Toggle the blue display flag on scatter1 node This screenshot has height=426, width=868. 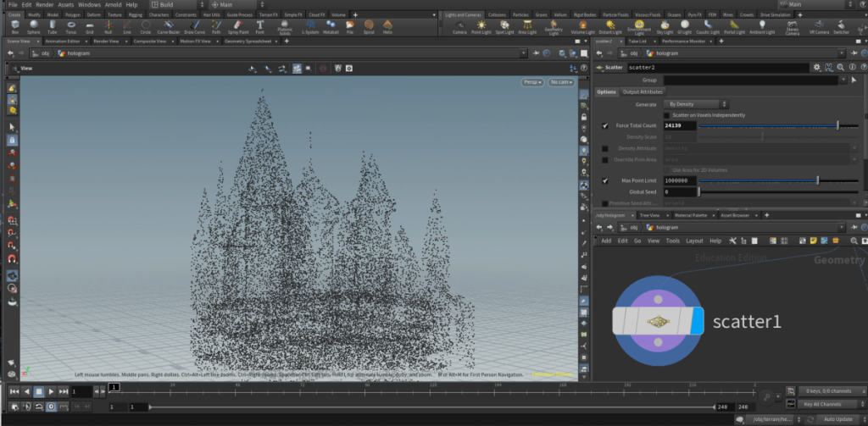pos(698,322)
